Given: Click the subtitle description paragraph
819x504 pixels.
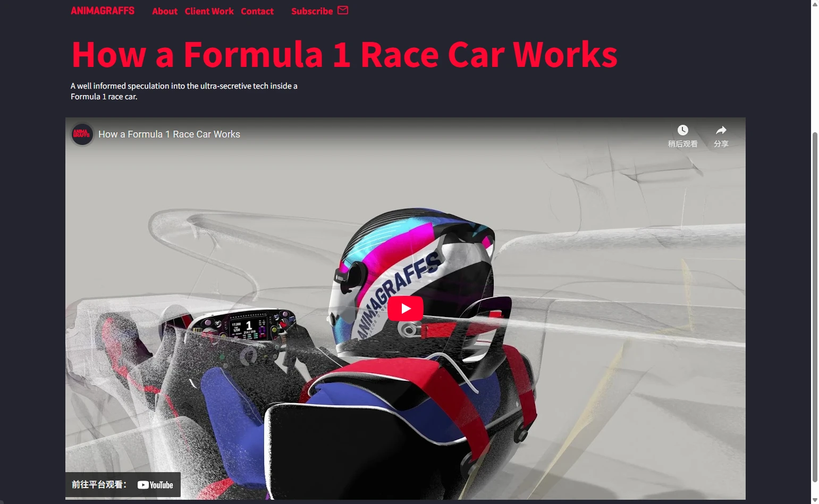Looking at the screenshot, I should pyautogui.click(x=184, y=91).
